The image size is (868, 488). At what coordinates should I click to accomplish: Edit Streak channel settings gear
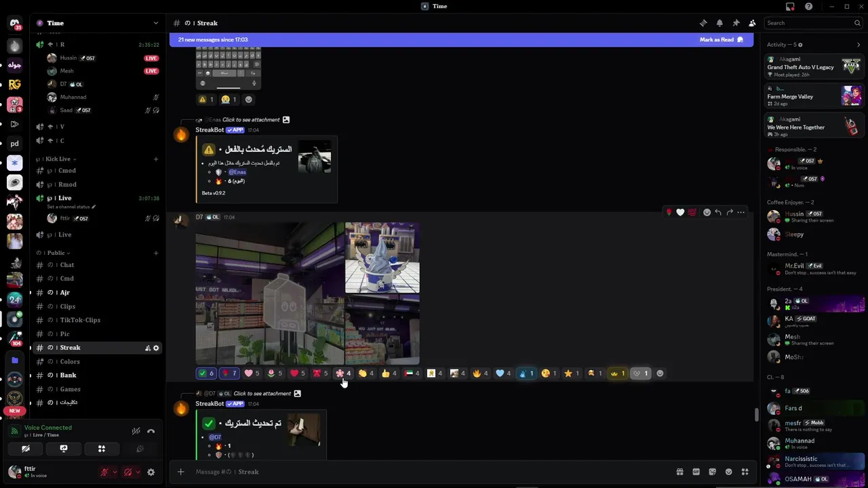pyautogui.click(x=156, y=348)
